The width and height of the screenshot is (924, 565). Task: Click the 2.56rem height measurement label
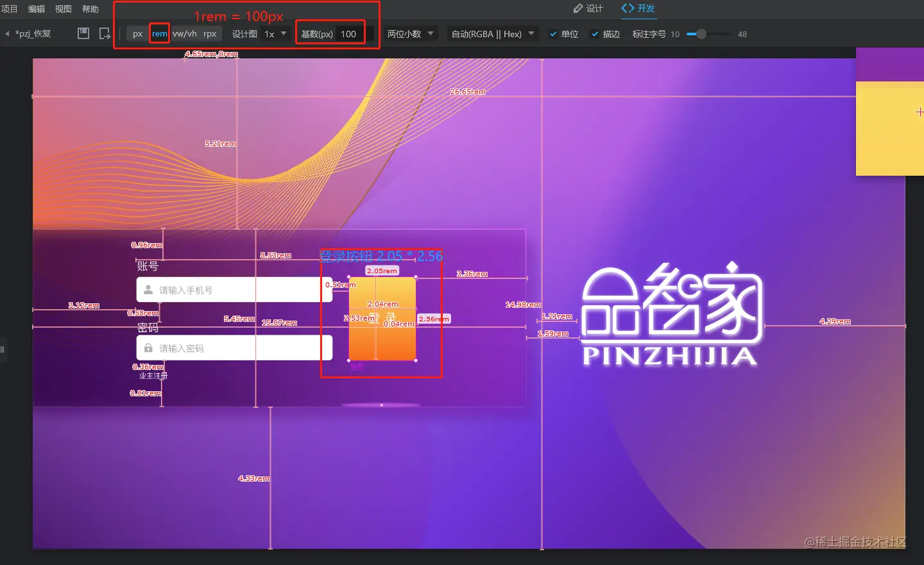434,319
